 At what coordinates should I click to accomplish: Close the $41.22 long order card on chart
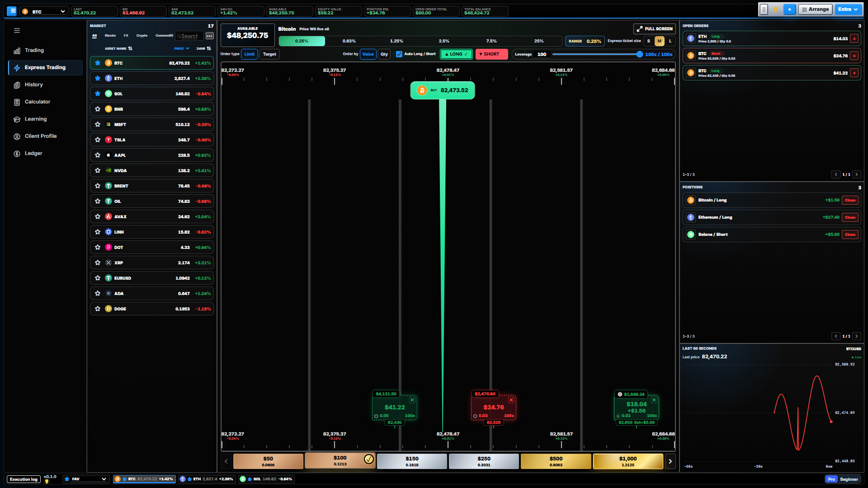tap(412, 400)
